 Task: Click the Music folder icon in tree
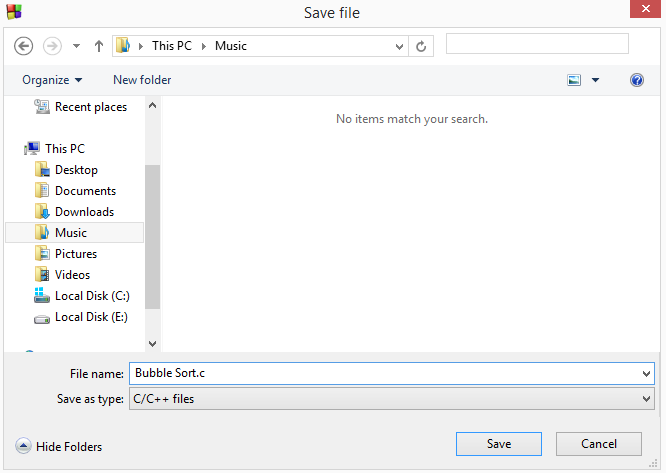[x=42, y=232]
